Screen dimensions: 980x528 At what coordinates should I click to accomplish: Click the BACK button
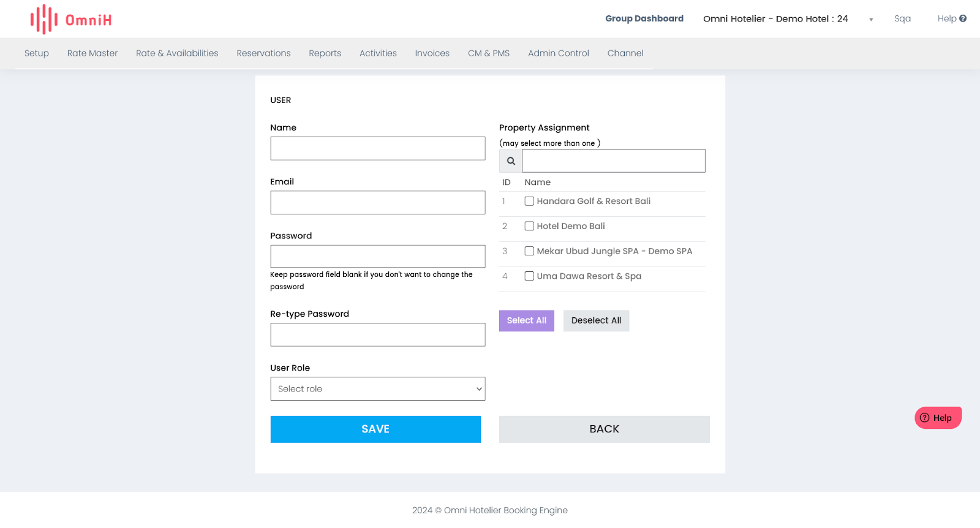605,429
